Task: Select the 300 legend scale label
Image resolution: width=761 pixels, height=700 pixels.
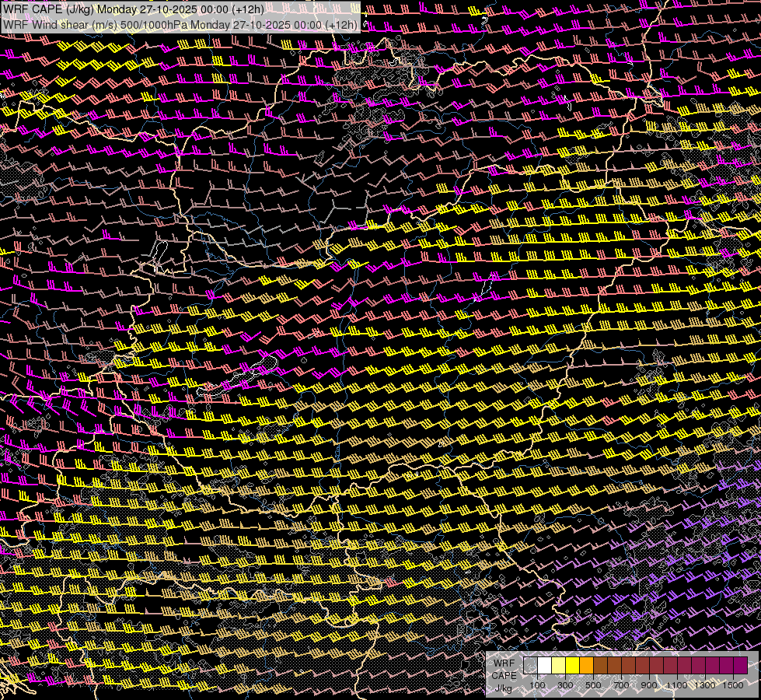Action: 565,685
